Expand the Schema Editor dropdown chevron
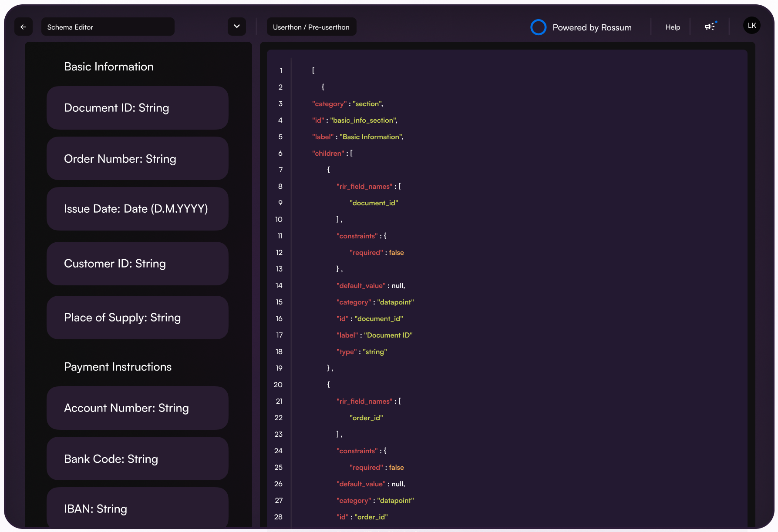 tap(237, 27)
